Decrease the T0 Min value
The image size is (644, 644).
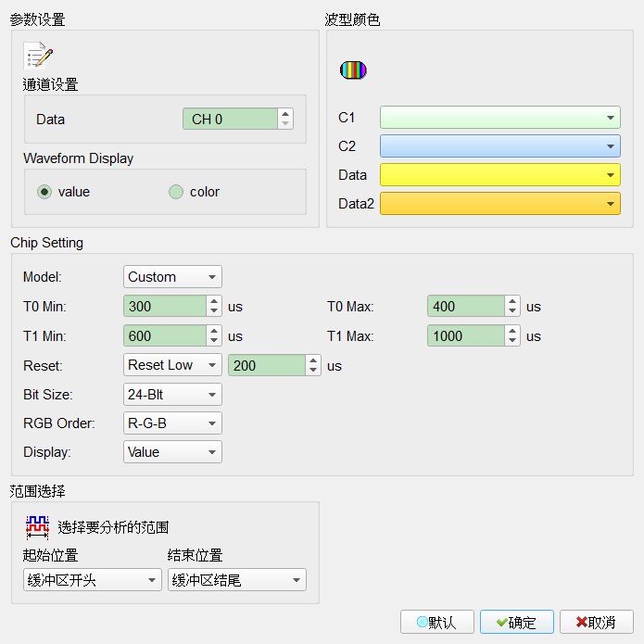(214, 311)
